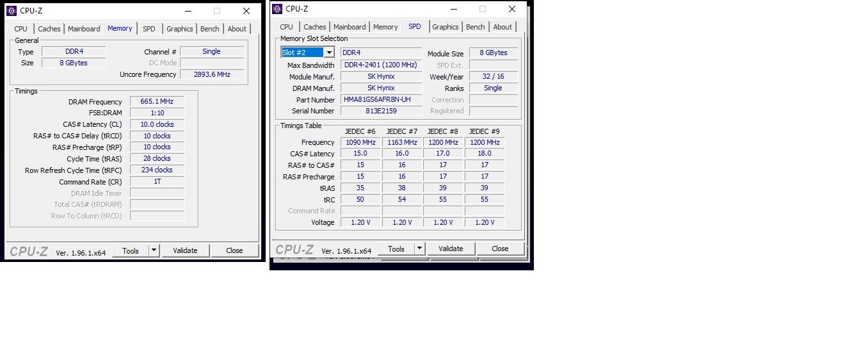Click Validate button in right window
This screenshot has width=868, height=360.
(451, 249)
